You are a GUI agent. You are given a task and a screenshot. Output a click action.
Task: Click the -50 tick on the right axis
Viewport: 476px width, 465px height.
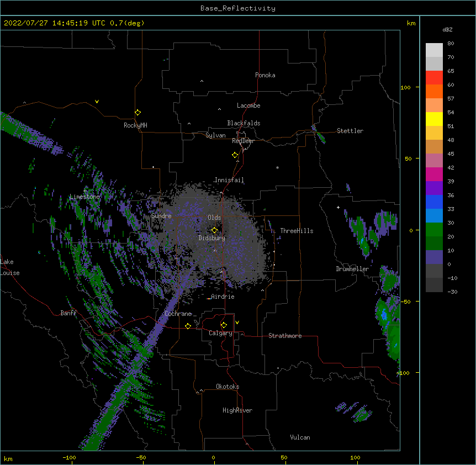[405, 302]
